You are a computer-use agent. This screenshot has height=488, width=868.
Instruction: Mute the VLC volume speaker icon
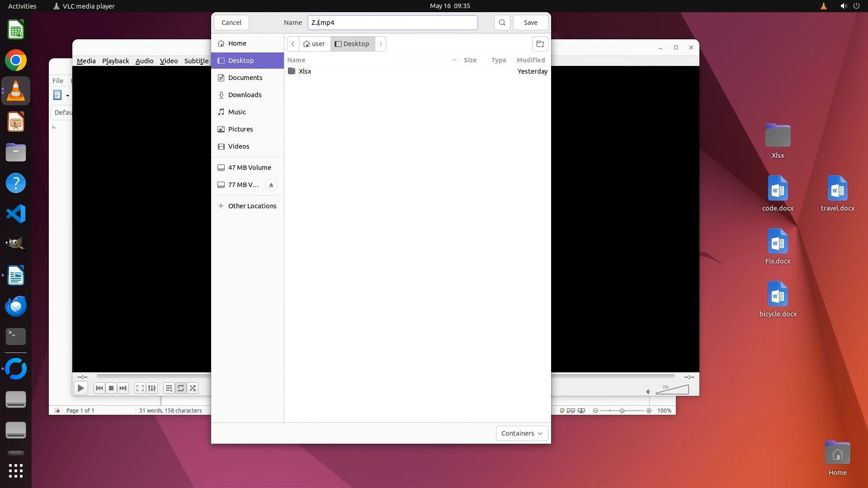point(648,392)
